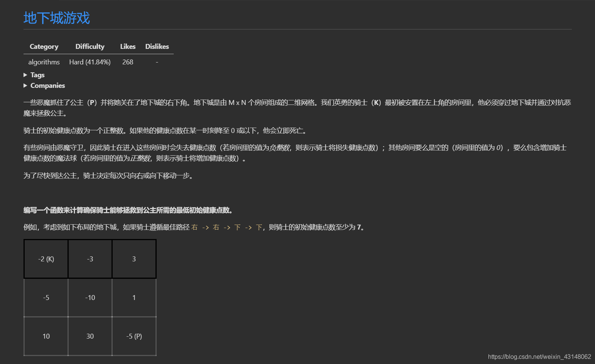Click the dislikes dash value cell
Screen dimensions: 595x364
pos(157,62)
